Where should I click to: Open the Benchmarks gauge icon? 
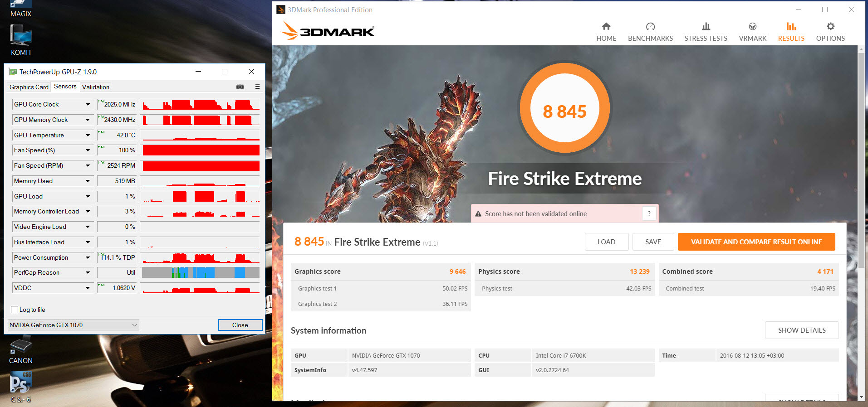(x=650, y=26)
